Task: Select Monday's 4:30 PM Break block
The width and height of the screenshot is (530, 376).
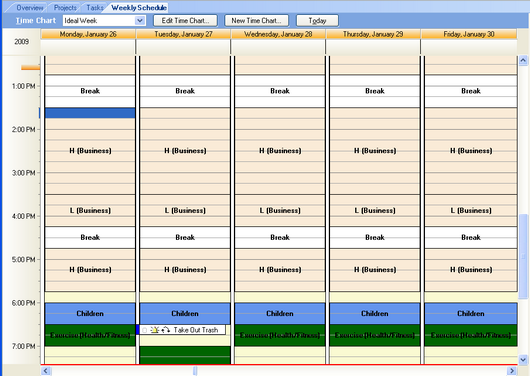Action: tap(90, 237)
